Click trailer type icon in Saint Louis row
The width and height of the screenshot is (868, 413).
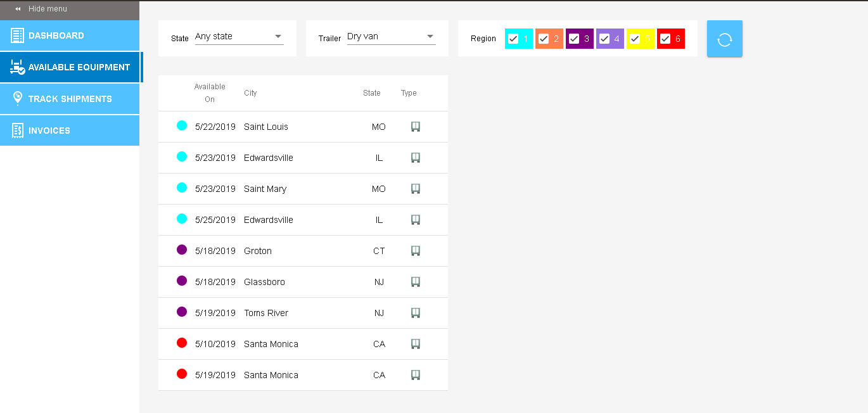pyautogui.click(x=416, y=127)
